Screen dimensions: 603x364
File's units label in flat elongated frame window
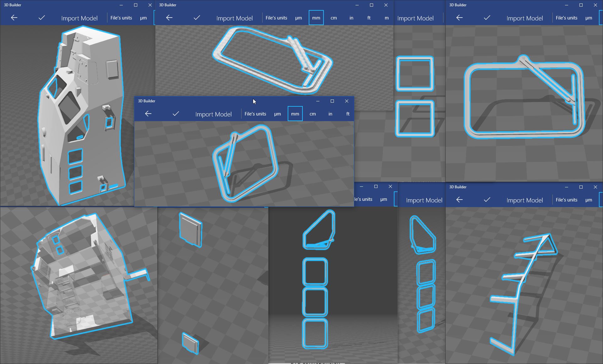click(276, 18)
